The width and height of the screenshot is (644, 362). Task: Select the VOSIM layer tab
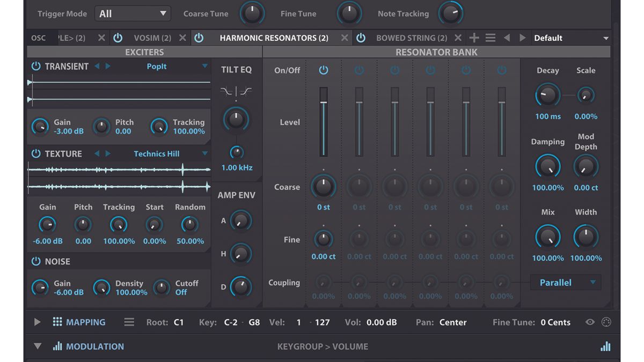(153, 38)
